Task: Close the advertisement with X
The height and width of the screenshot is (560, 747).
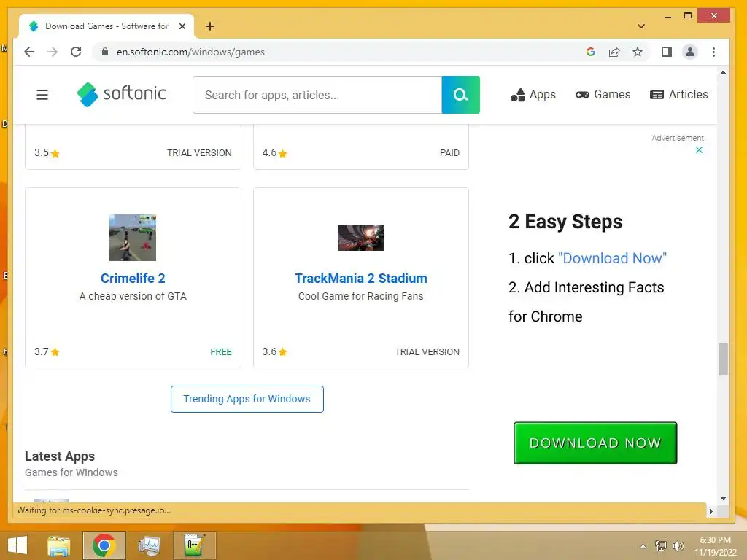Action: (699, 150)
